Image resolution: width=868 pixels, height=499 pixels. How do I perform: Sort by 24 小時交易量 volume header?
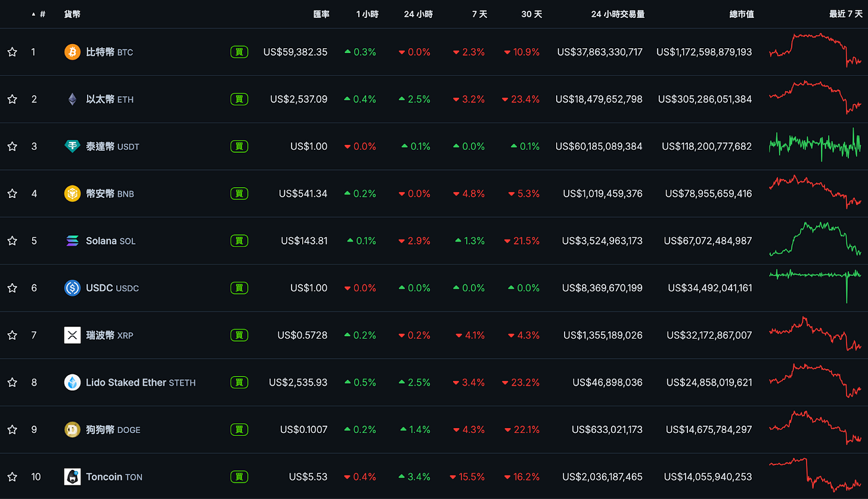point(618,14)
